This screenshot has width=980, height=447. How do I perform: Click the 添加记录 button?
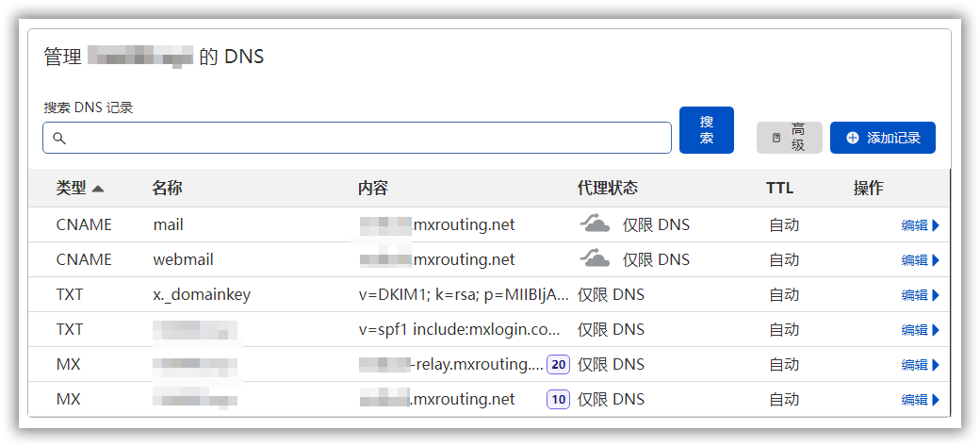tap(882, 138)
